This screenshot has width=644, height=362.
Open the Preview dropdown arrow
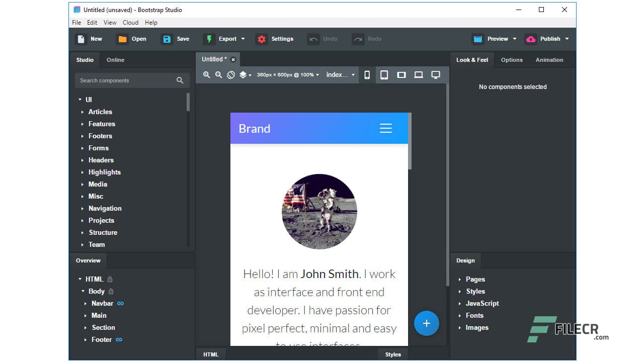pos(514,39)
